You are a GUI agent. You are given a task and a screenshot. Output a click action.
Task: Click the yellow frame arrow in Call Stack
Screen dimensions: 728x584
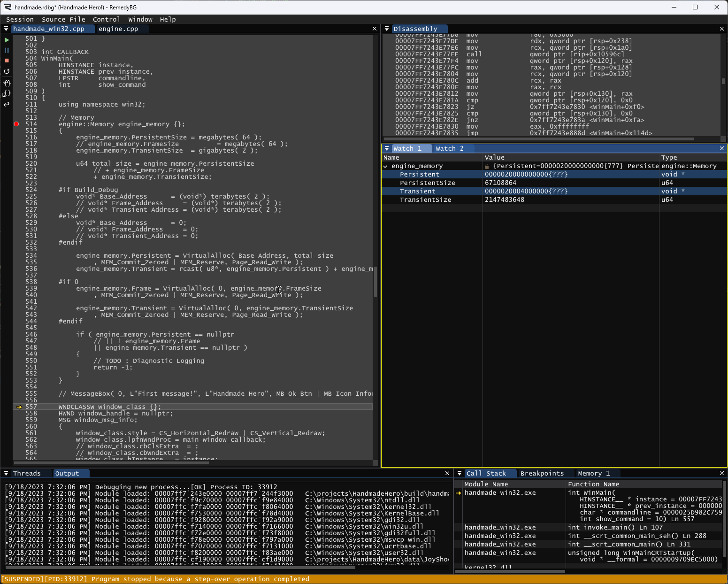459,493
